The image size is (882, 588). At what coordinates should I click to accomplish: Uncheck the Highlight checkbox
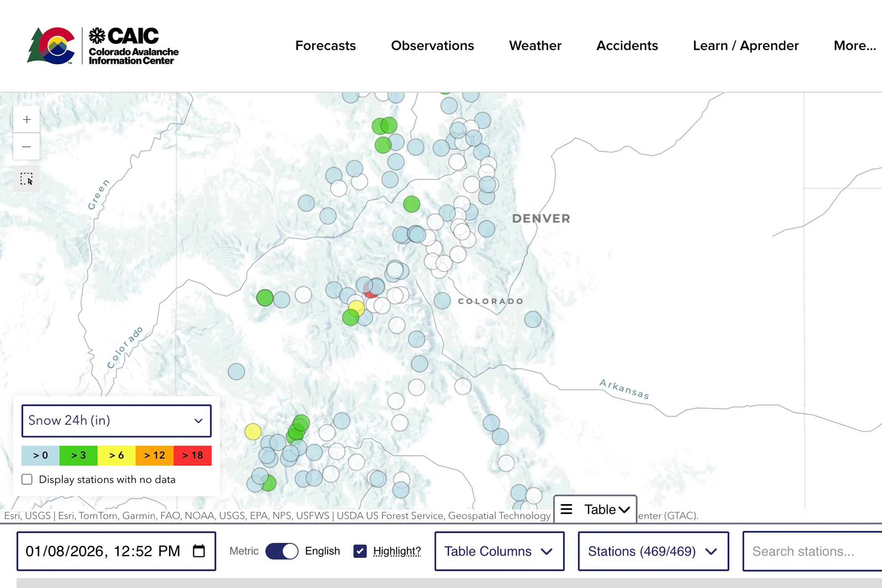360,551
